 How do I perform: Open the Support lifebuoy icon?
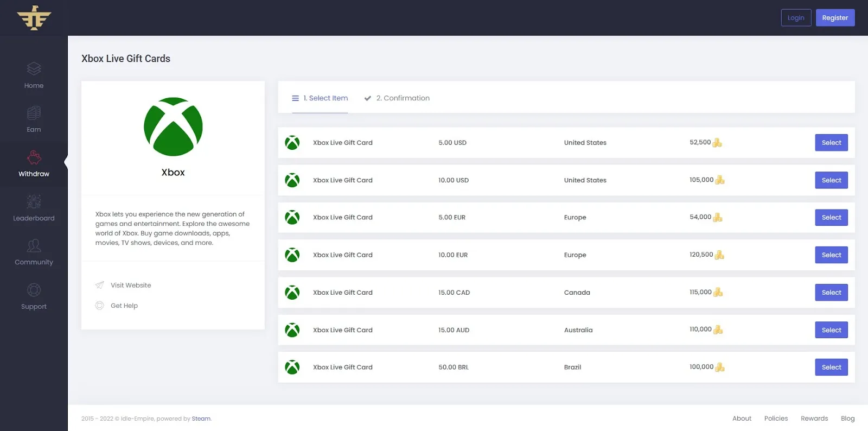pyautogui.click(x=34, y=290)
